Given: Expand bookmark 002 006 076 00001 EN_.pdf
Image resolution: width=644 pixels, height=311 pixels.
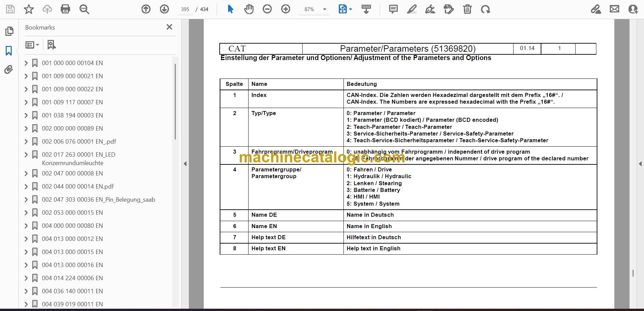Looking at the screenshot, I should (26, 142).
